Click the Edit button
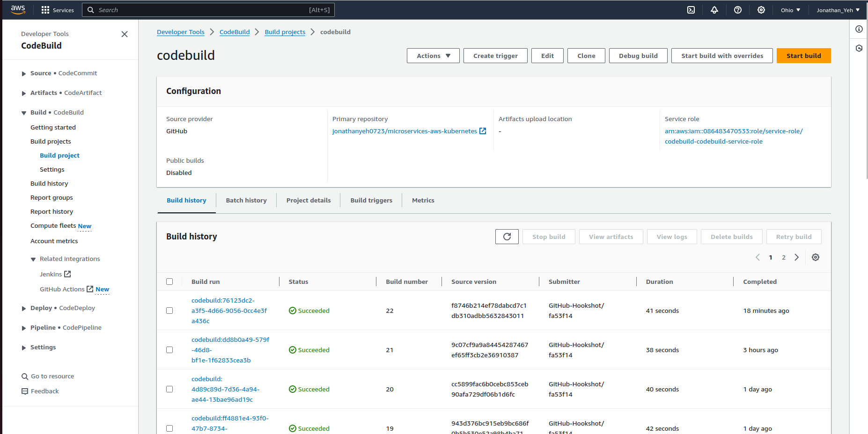This screenshot has width=868, height=434. click(x=547, y=56)
